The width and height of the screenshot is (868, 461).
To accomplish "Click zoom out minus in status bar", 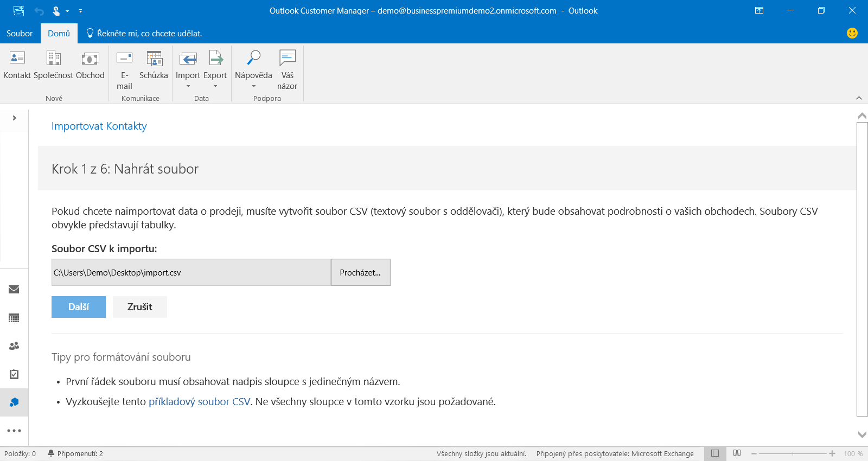I will pos(754,453).
